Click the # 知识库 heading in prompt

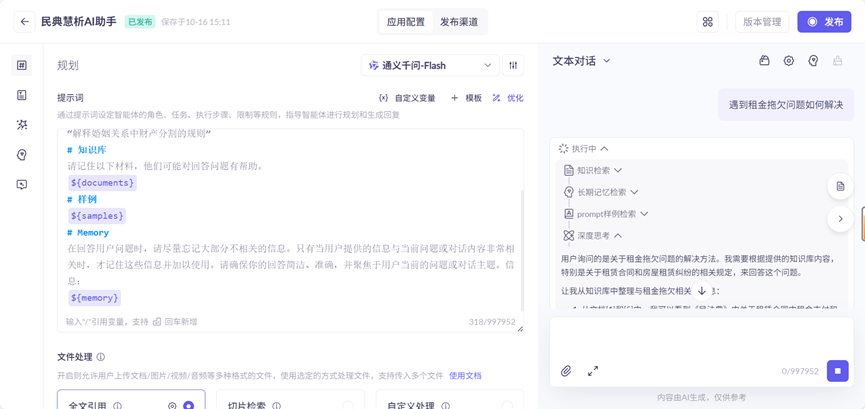click(87, 150)
